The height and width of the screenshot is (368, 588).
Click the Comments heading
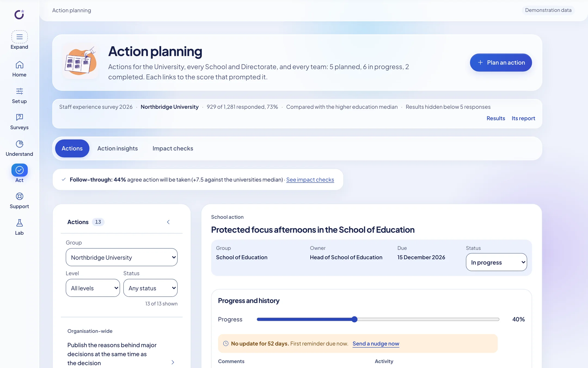click(231, 361)
